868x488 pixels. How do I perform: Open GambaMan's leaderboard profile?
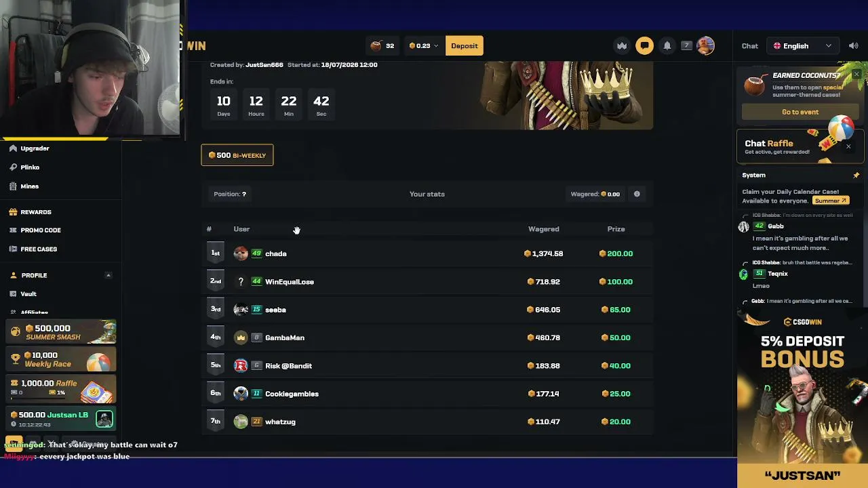pyautogui.click(x=285, y=338)
